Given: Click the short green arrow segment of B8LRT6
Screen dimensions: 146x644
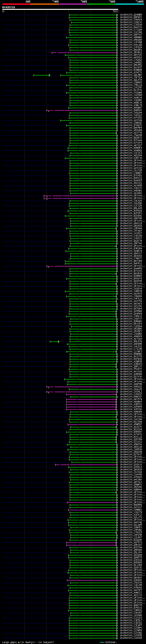Looking at the screenshot, I should [55, 342].
